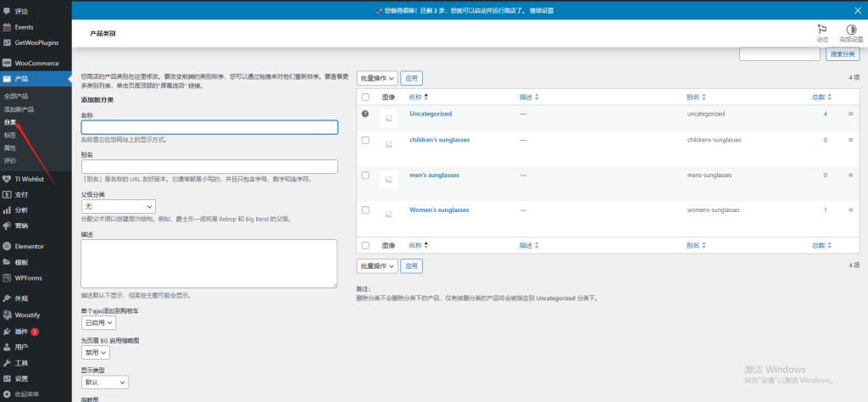Check the children's sunglasses row checkbox
The width and height of the screenshot is (868, 402).
click(x=365, y=140)
